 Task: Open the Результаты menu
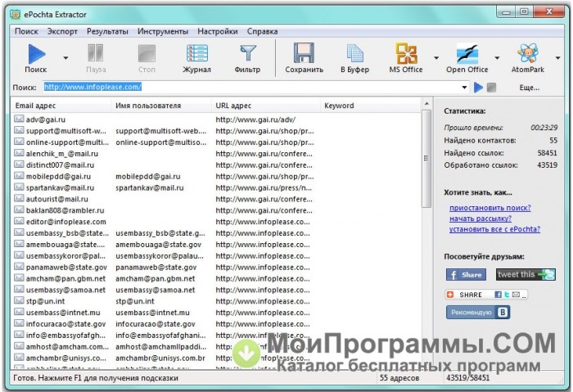(x=107, y=31)
